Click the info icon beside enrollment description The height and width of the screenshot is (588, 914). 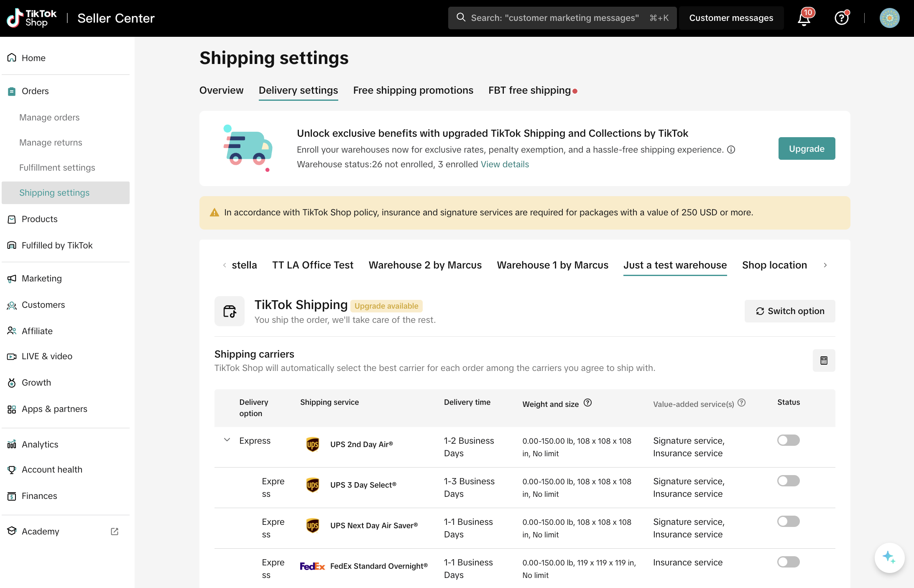[731, 150]
